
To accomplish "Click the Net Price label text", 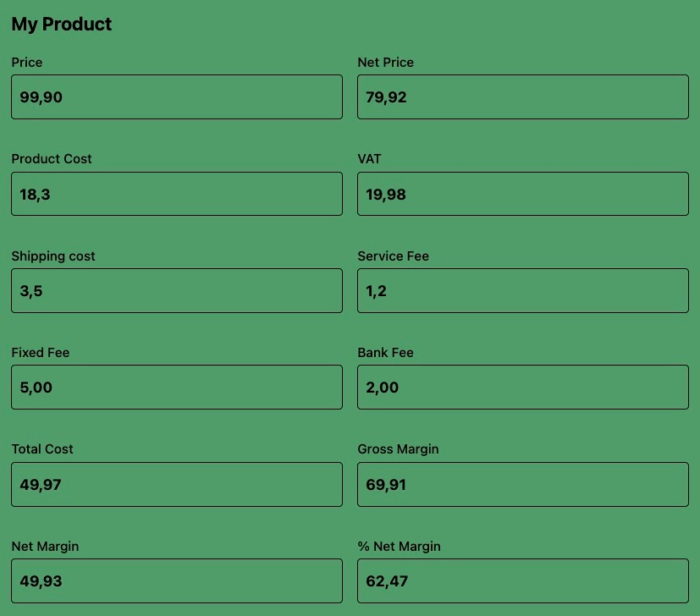I will tap(385, 63).
